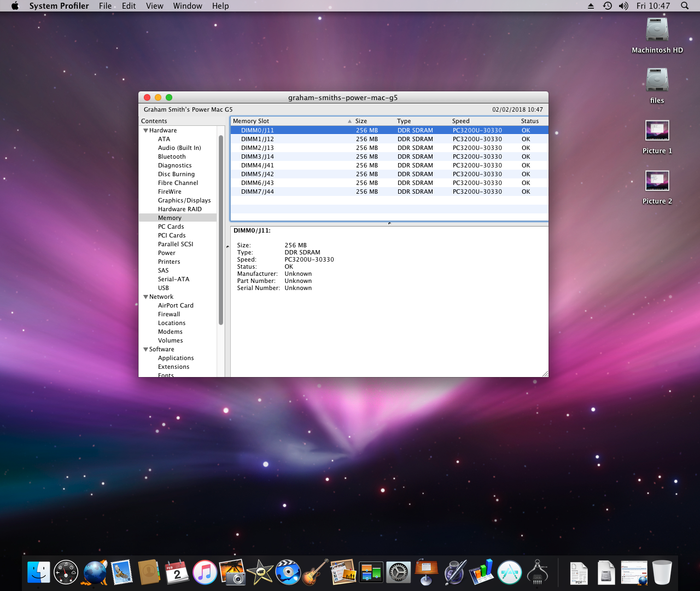
Task: Select the DIMM4/J41 memory row
Action: [x=389, y=166]
